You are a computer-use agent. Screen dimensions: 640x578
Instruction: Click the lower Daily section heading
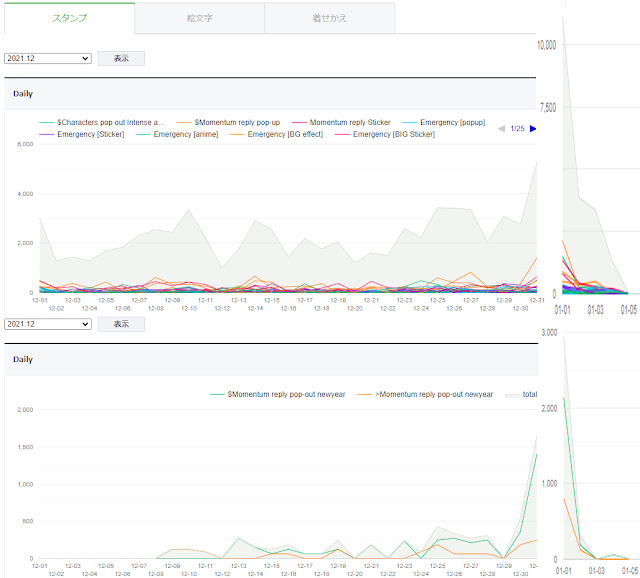(x=23, y=360)
